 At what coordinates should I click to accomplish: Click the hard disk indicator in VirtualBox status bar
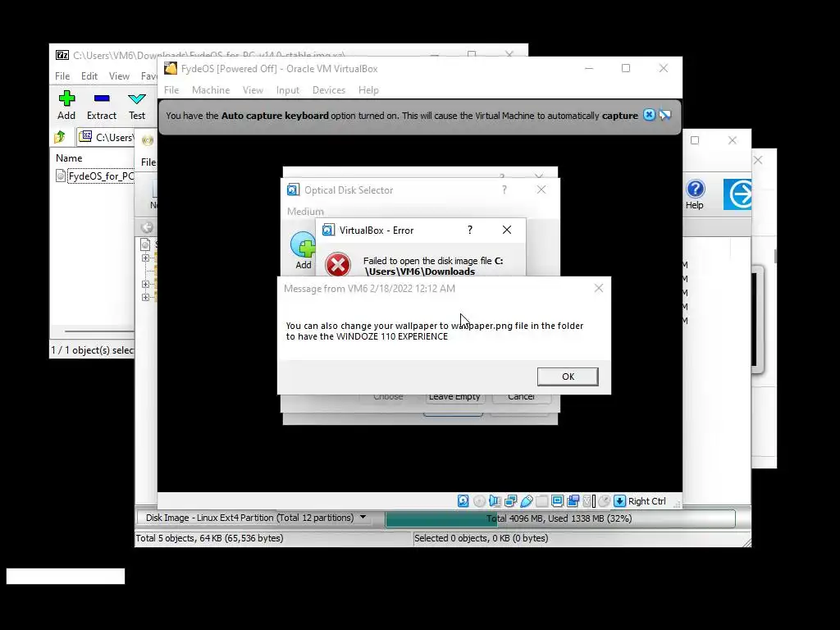click(463, 501)
